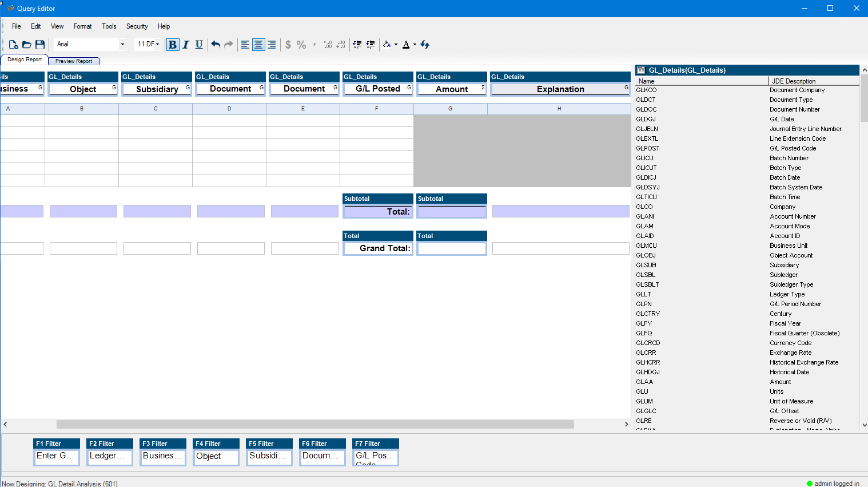Select center text alignment

click(258, 45)
